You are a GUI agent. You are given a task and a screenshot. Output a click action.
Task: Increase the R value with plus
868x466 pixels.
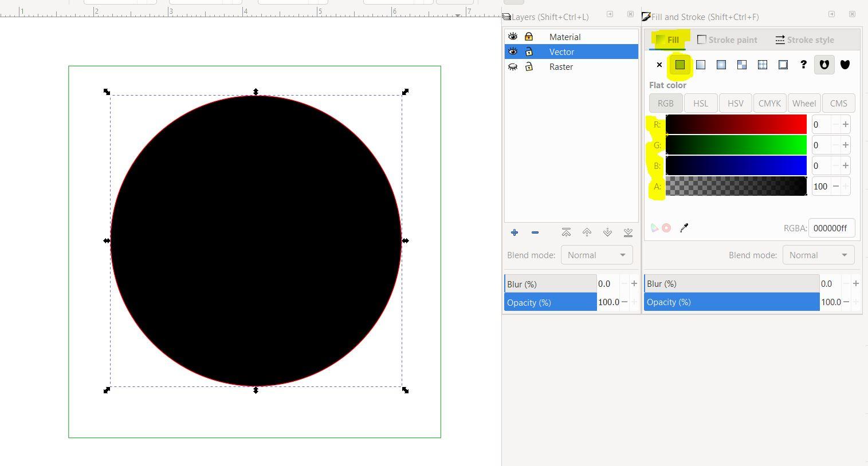(845, 124)
